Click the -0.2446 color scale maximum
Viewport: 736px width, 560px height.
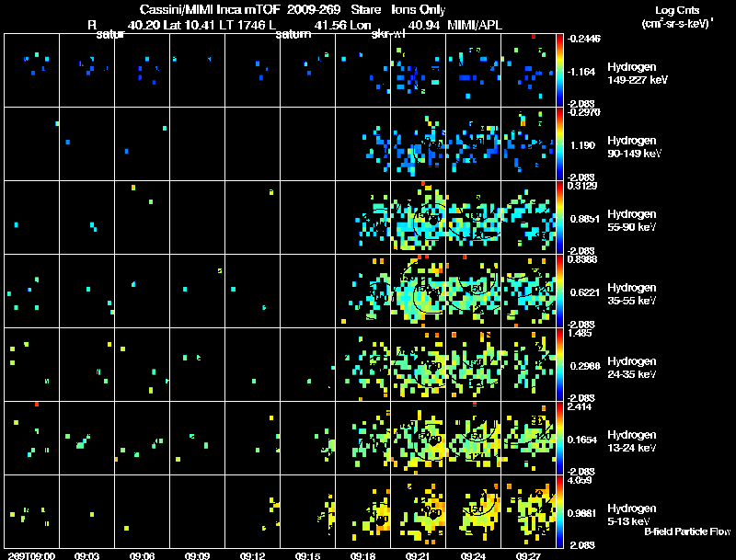coord(584,39)
